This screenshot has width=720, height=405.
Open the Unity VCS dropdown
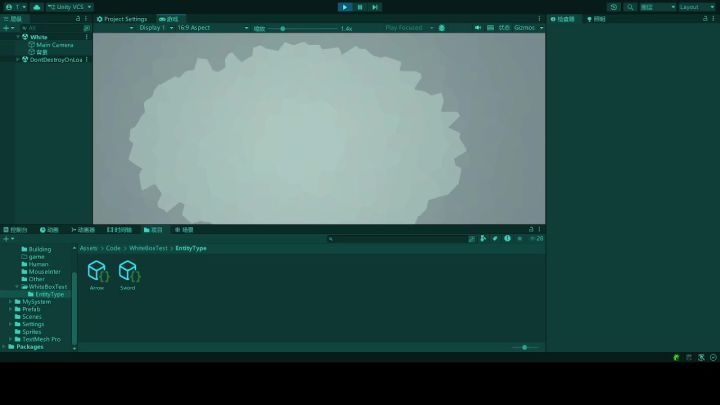pyautogui.click(x=69, y=7)
